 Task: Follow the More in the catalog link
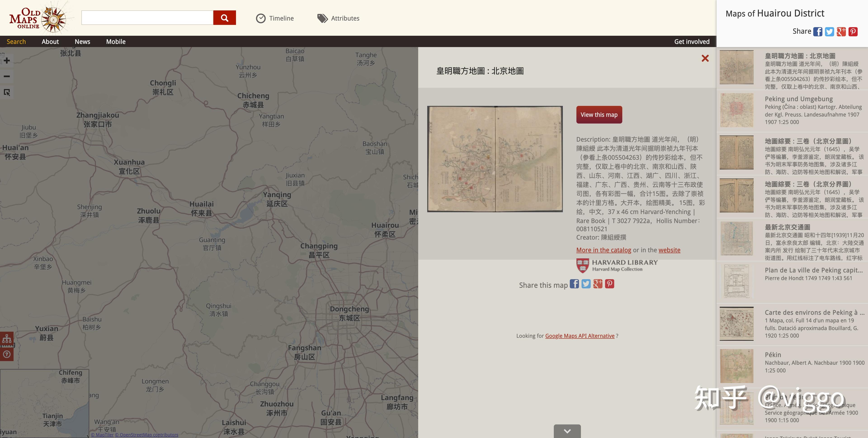pyautogui.click(x=604, y=250)
